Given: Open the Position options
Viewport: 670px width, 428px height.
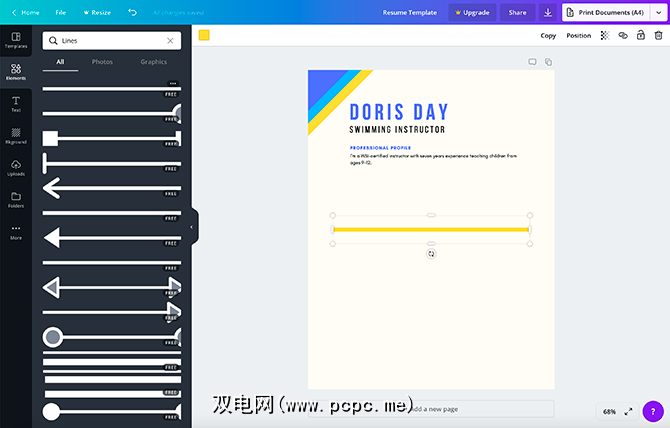Looking at the screenshot, I should coord(579,35).
